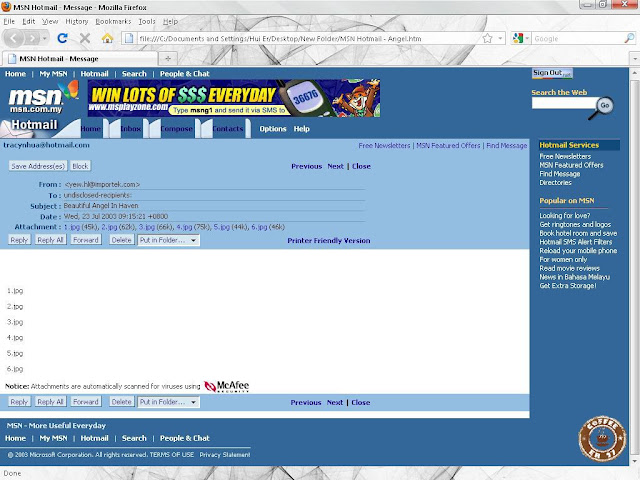
Task: Open the Printer Friendly Version link
Action: 329,240
